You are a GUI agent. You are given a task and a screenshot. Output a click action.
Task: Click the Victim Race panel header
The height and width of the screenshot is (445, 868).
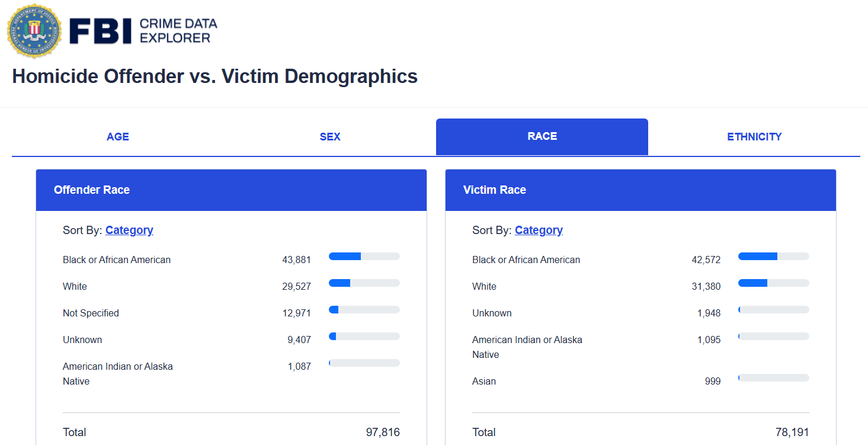tap(640, 190)
